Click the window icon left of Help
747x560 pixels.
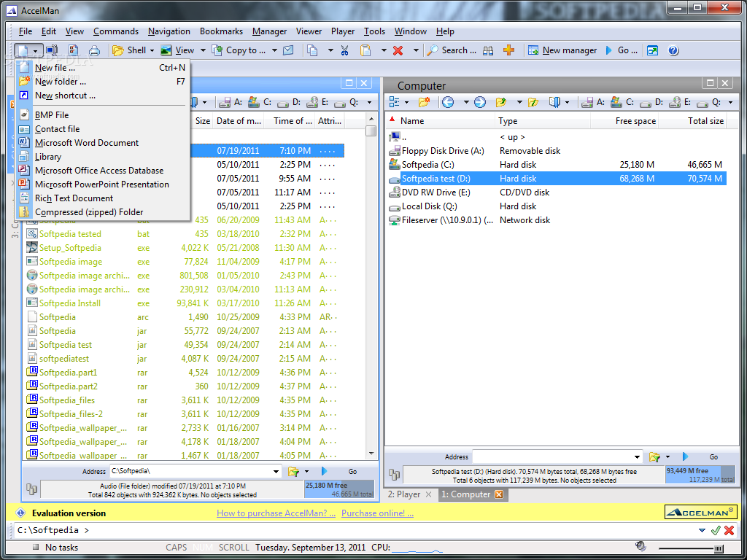652,50
